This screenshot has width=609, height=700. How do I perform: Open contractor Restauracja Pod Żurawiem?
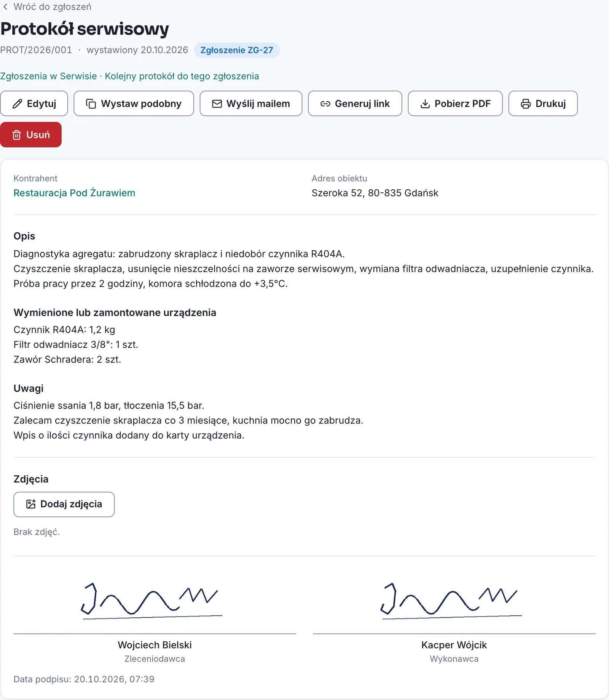[x=74, y=193]
